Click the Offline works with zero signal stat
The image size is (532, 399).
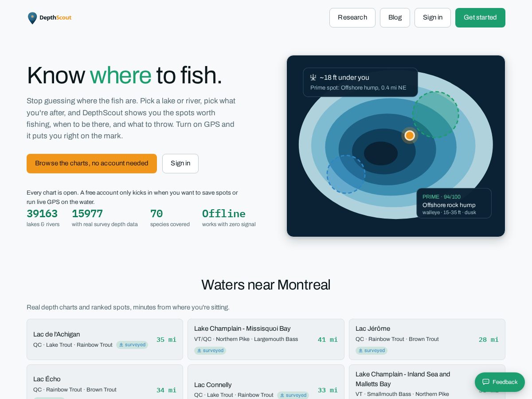(229, 218)
